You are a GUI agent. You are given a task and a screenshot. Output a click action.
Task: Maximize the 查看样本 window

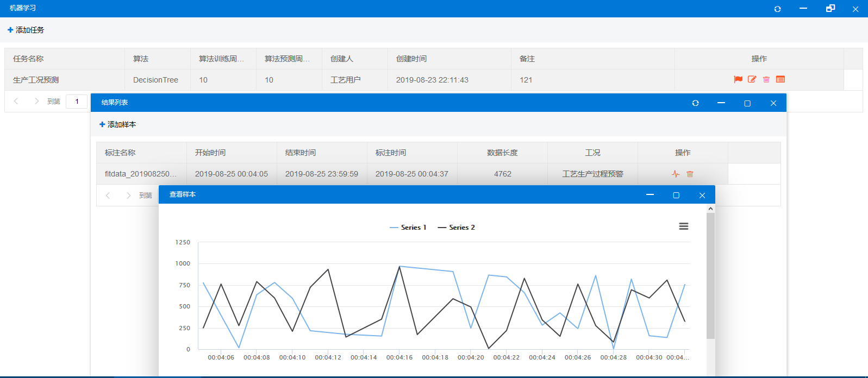[x=676, y=195]
